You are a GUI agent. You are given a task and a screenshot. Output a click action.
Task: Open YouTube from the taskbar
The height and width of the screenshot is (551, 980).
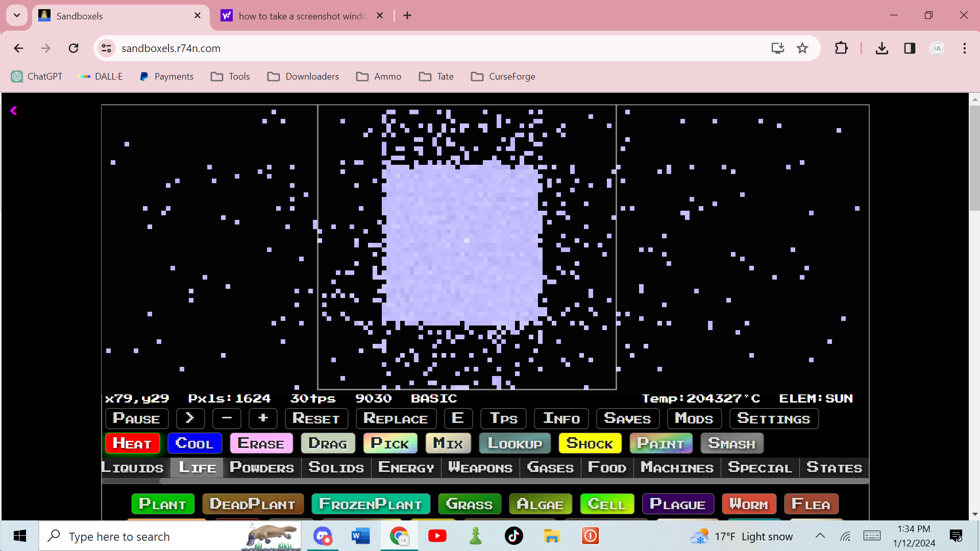click(437, 536)
